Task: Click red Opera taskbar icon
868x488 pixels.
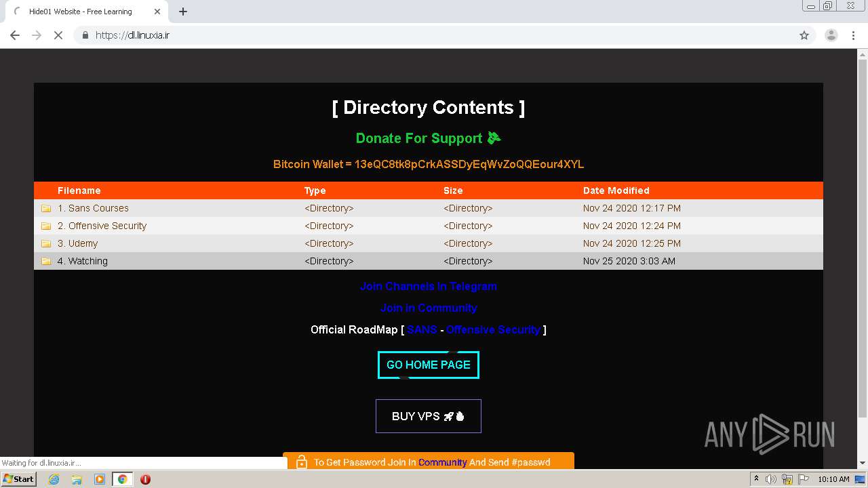Action: [x=145, y=479]
